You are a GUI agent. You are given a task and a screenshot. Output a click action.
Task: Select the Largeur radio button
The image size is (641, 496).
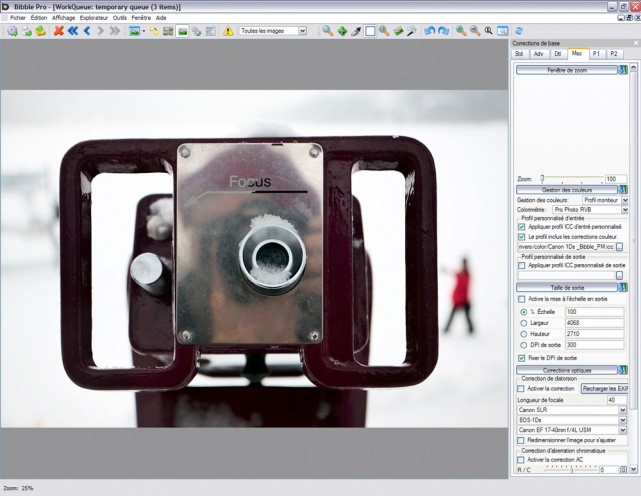[x=523, y=323]
